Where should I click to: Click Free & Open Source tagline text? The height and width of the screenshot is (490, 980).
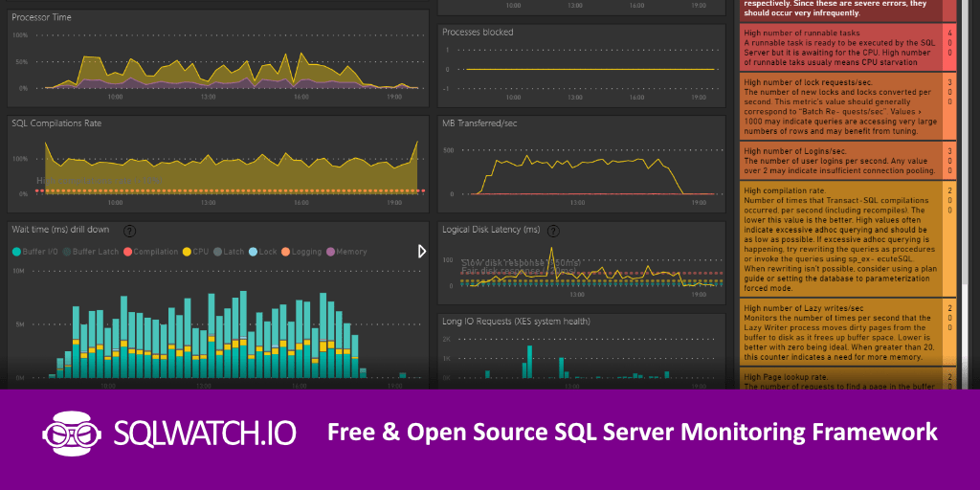pos(632,433)
